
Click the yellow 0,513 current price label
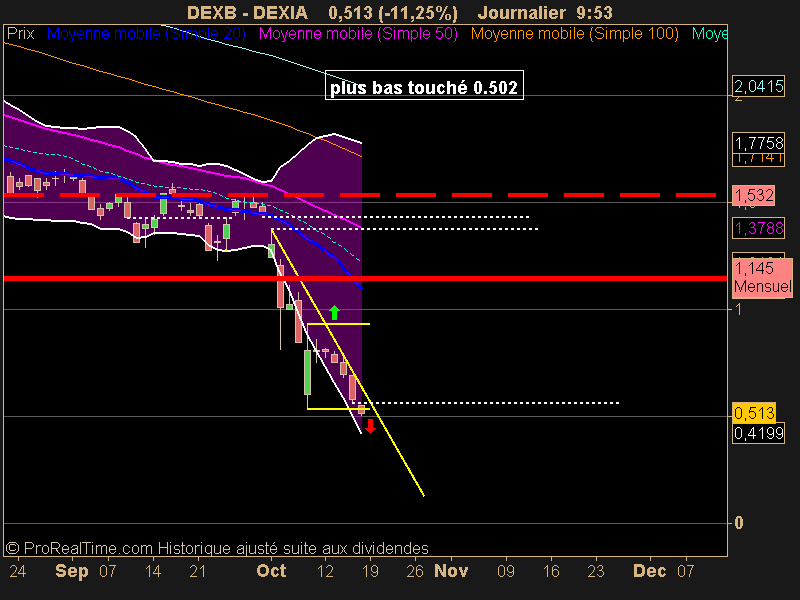pos(754,412)
